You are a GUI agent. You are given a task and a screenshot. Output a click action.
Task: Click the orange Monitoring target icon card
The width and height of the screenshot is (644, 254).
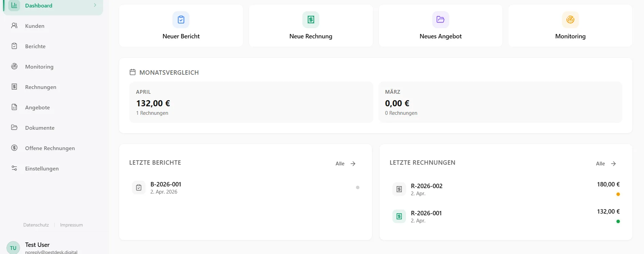(570, 20)
